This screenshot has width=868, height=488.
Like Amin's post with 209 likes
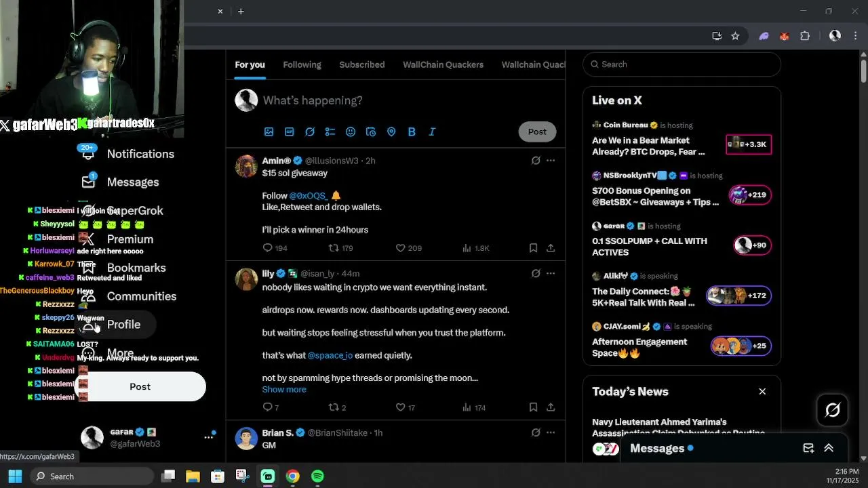coord(408,248)
